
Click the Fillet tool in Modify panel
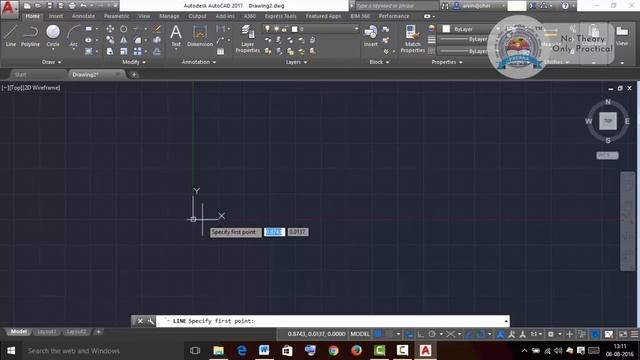pyautogui.click(x=138, y=40)
